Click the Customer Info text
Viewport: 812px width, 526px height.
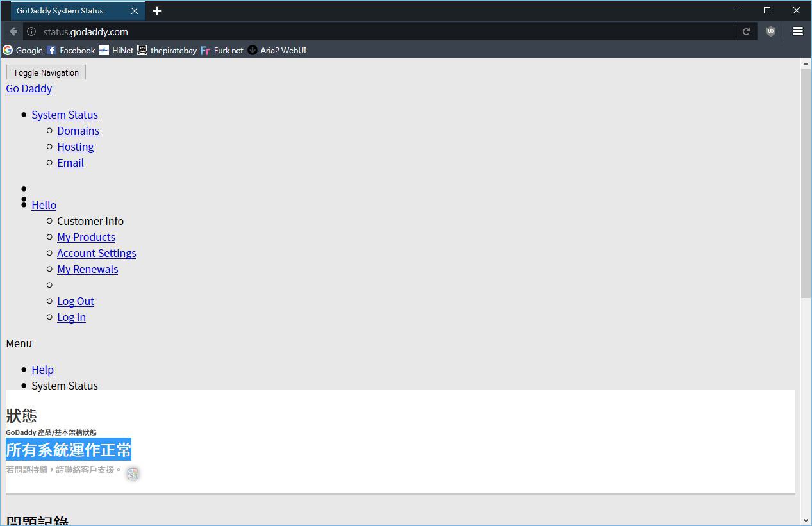pos(90,221)
